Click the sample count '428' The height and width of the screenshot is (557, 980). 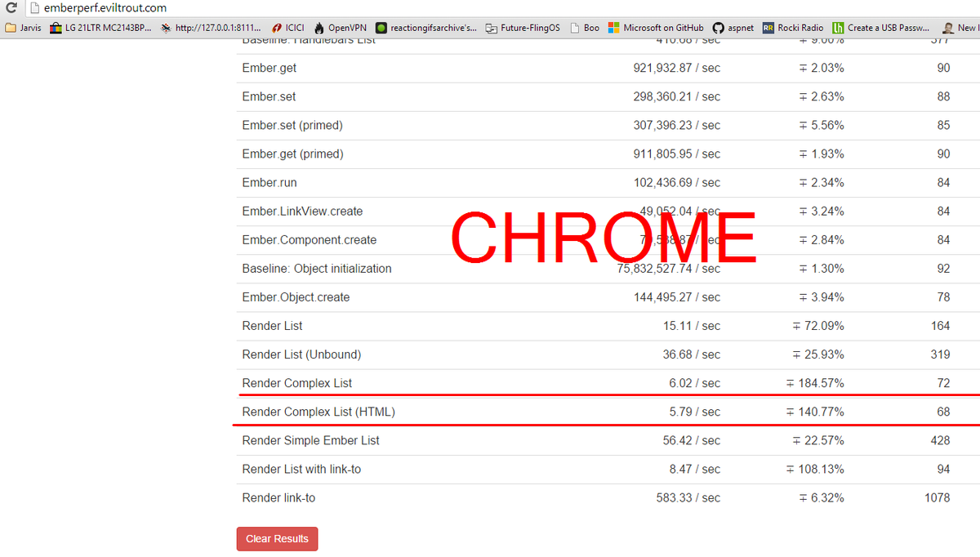coord(940,440)
